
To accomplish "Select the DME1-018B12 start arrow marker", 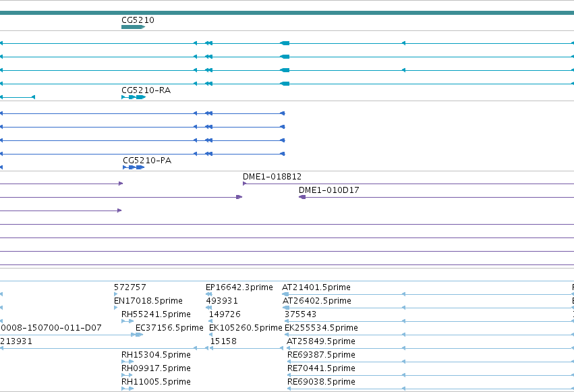I will (245, 184).
